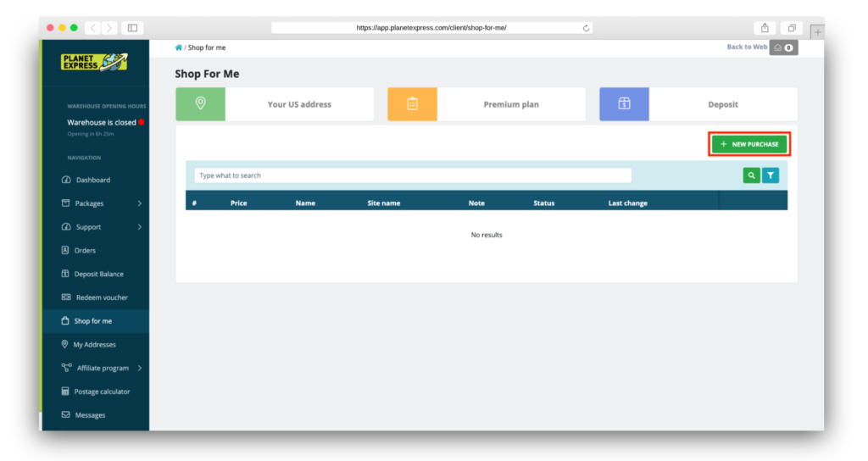Viewport: 868px width, 461px height.
Task: Expand the Affiliate program chevron
Action: click(140, 368)
